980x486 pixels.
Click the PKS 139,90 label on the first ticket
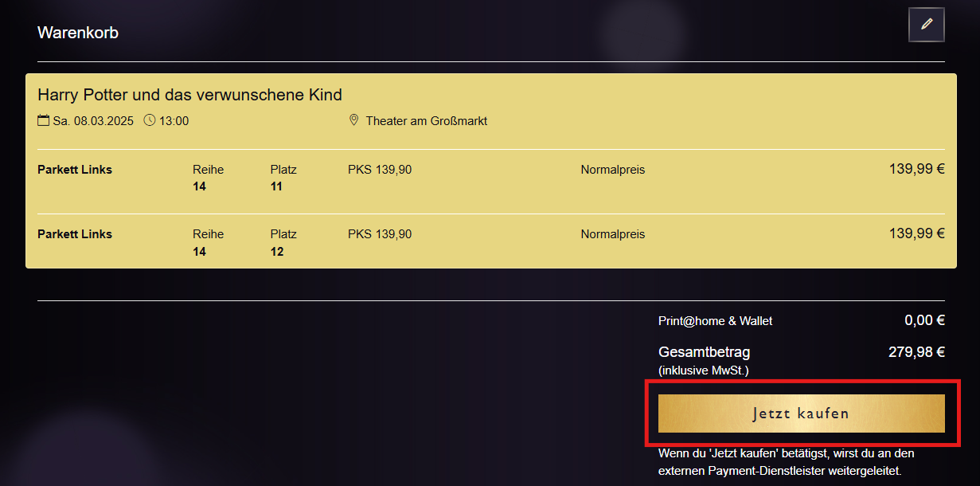[x=380, y=169]
